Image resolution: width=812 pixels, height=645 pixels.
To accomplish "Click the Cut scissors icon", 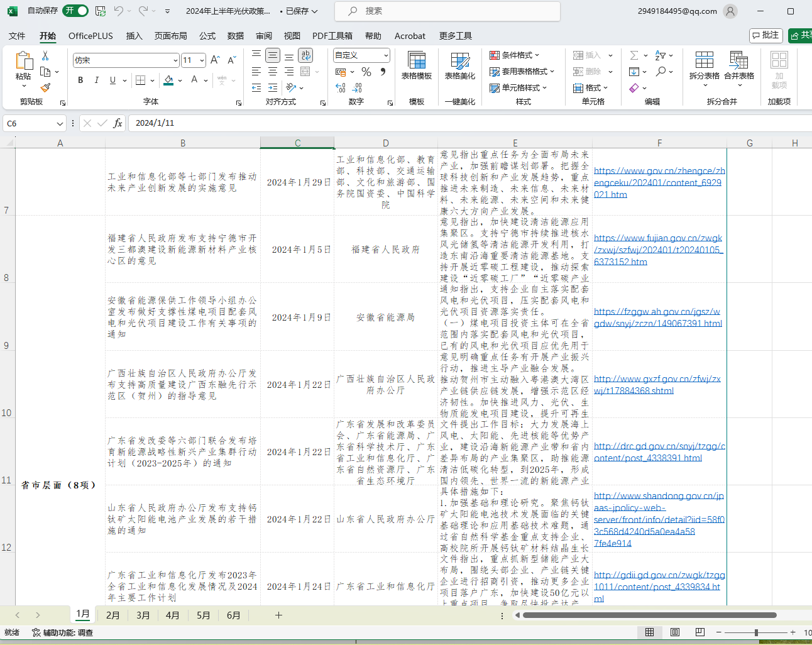I will tap(45, 56).
